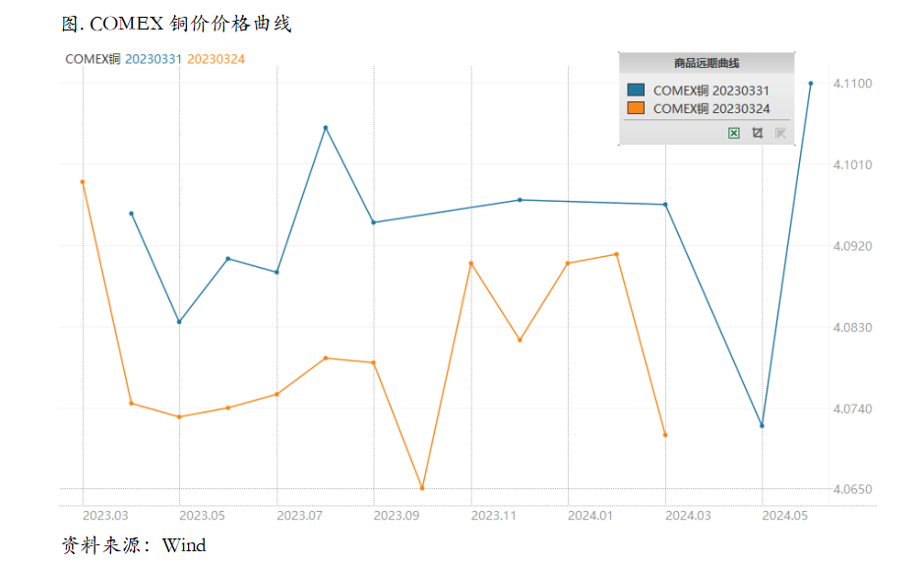Click the 商品远期曲线 legend panel header
The image size is (924, 567).
pos(707,63)
